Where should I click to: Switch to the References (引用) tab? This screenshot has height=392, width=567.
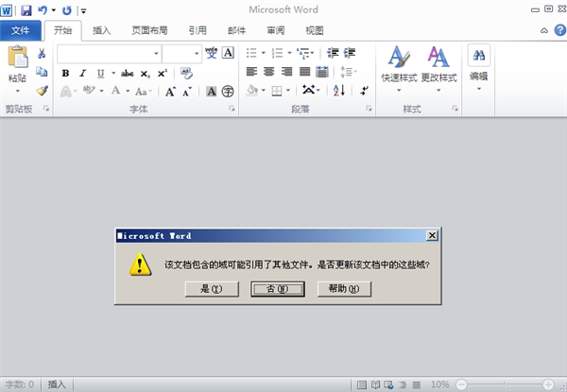click(198, 31)
